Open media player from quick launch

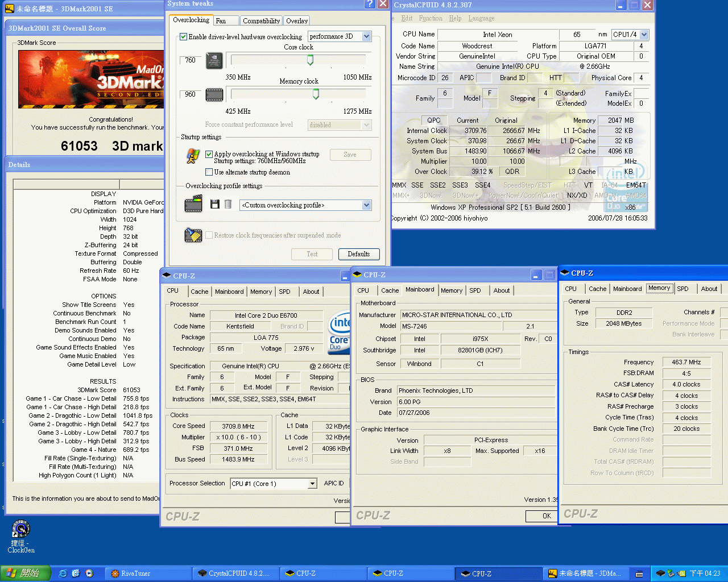tap(89, 573)
